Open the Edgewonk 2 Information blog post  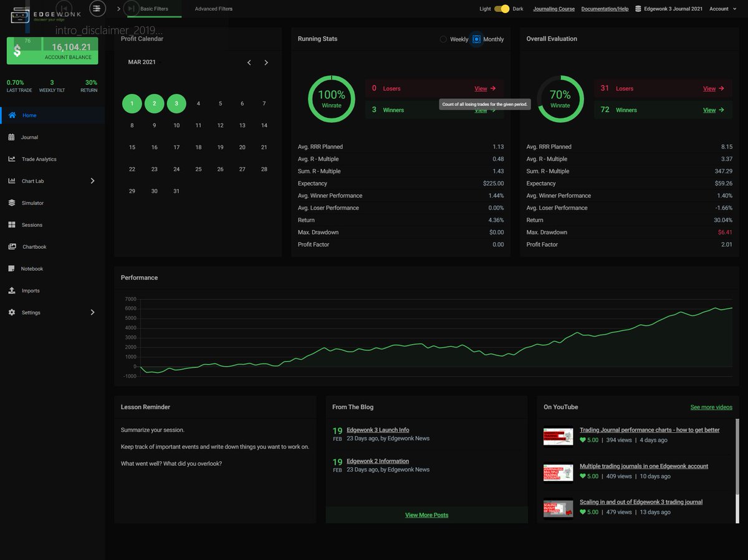378,461
